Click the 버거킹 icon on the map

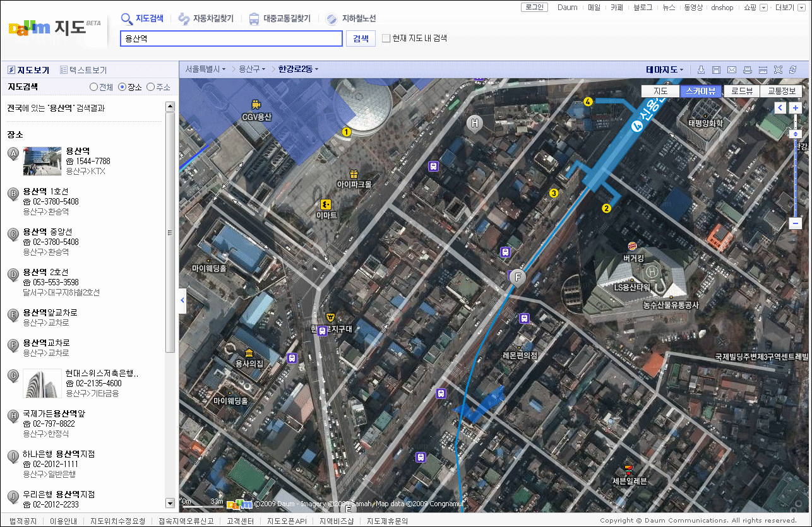pos(631,246)
